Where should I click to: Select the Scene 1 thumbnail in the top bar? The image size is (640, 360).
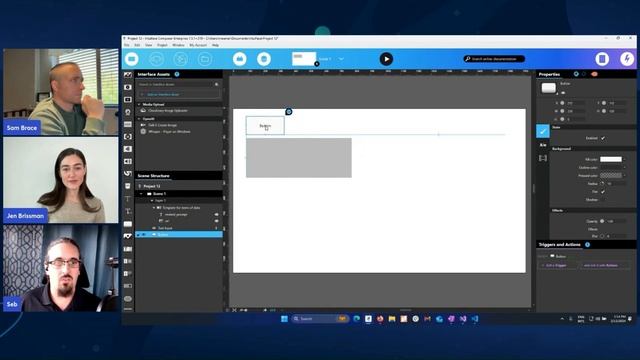coord(304,59)
